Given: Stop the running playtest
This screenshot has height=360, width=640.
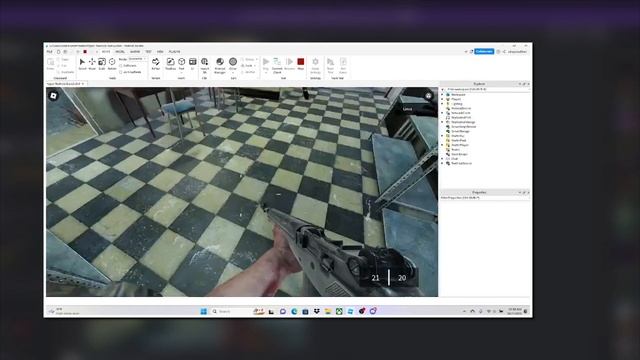Looking at the screenshot, I should click(x=301, y=64).
